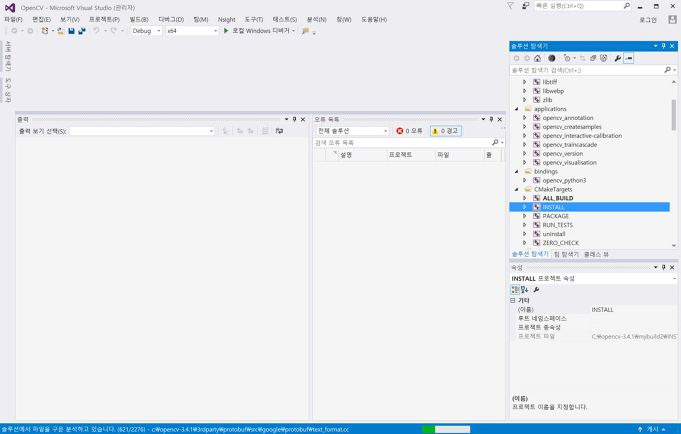Click the Undo toolbar icon
Screen dimensions: 681x434
96,31
